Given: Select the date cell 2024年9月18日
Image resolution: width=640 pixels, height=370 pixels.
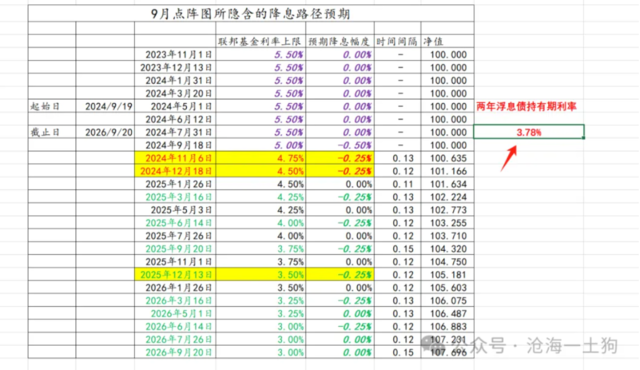Looking at the screenshot, I should click(175, 145).
